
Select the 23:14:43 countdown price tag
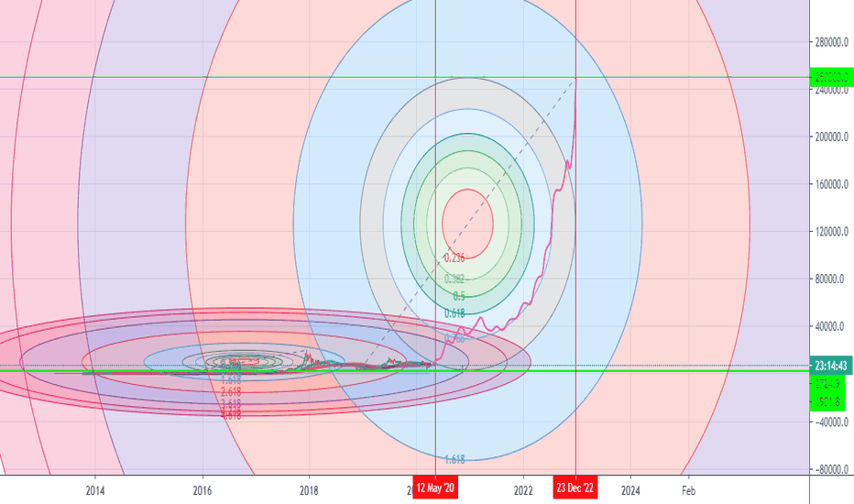tap(830, 365)
